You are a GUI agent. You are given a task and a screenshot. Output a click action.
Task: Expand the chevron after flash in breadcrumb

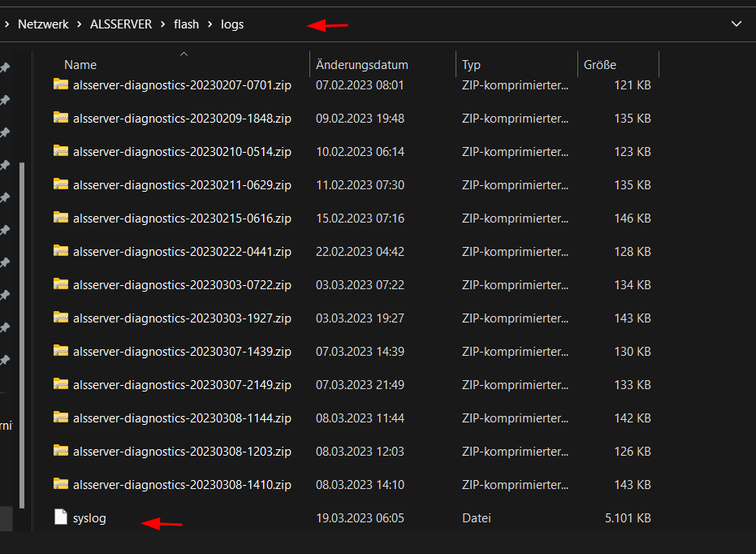point(210,24)
